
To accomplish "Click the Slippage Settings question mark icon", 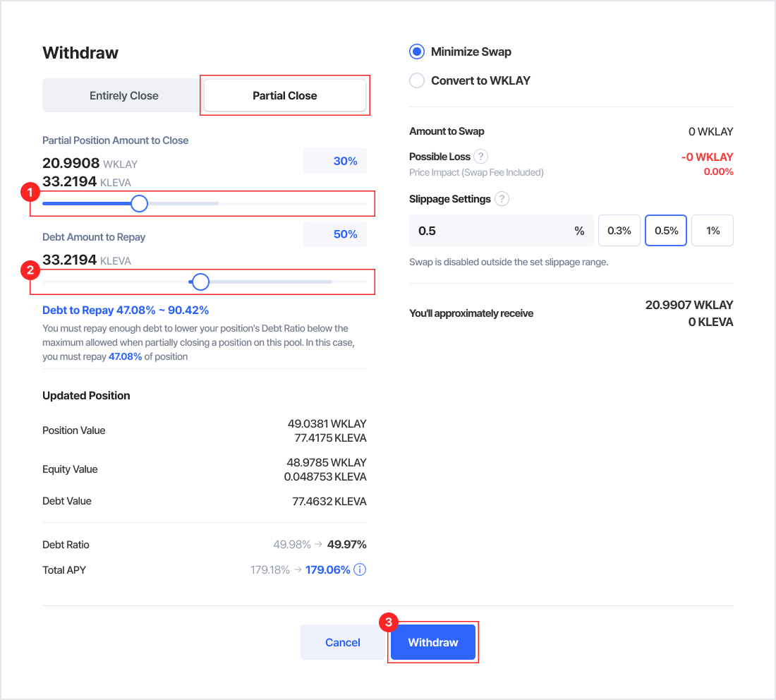I will coord(502,199).
